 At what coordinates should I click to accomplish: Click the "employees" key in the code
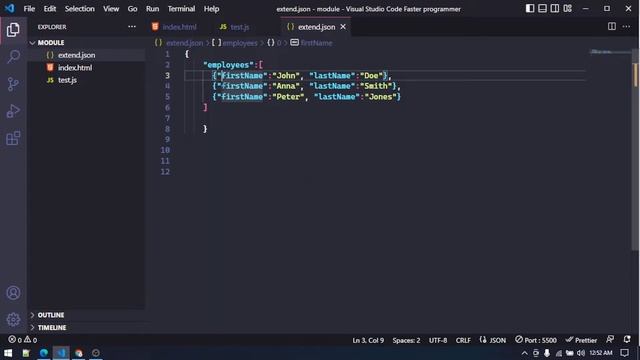tap(228, 65)
